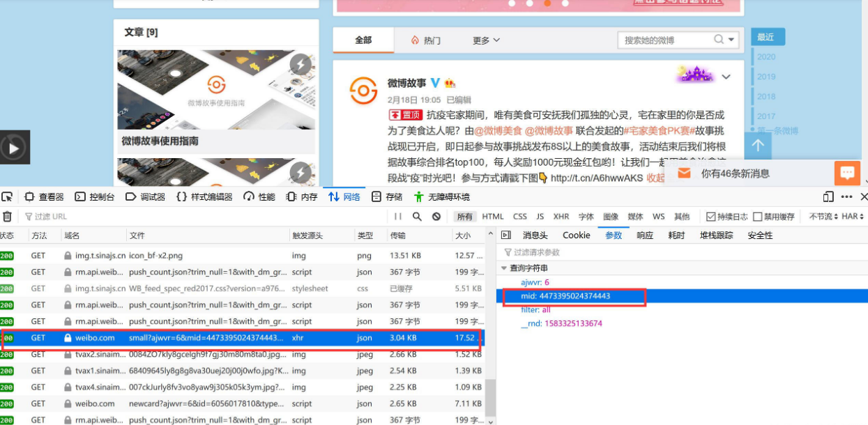
Task: Open the 存储 storage tab
Action: tap(388, 196)
